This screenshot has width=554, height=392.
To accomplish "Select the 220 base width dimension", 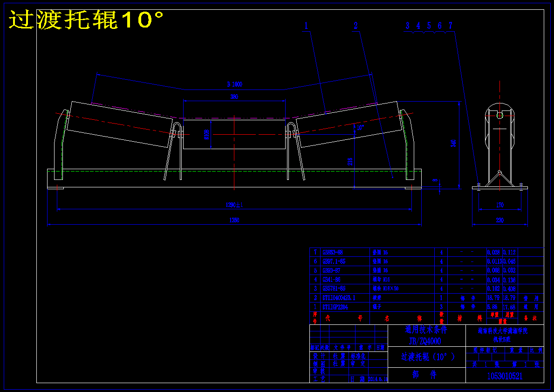I will (499, 220).
